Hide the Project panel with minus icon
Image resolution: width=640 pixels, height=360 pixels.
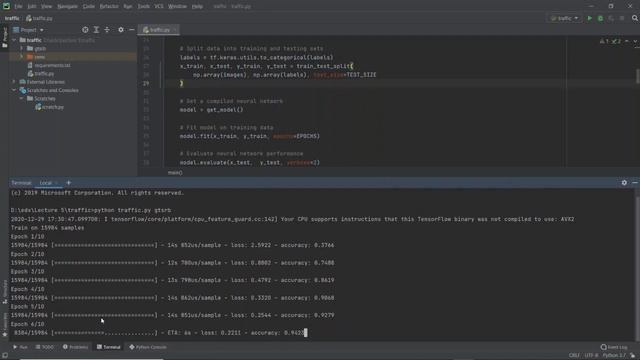click(131, 30)
